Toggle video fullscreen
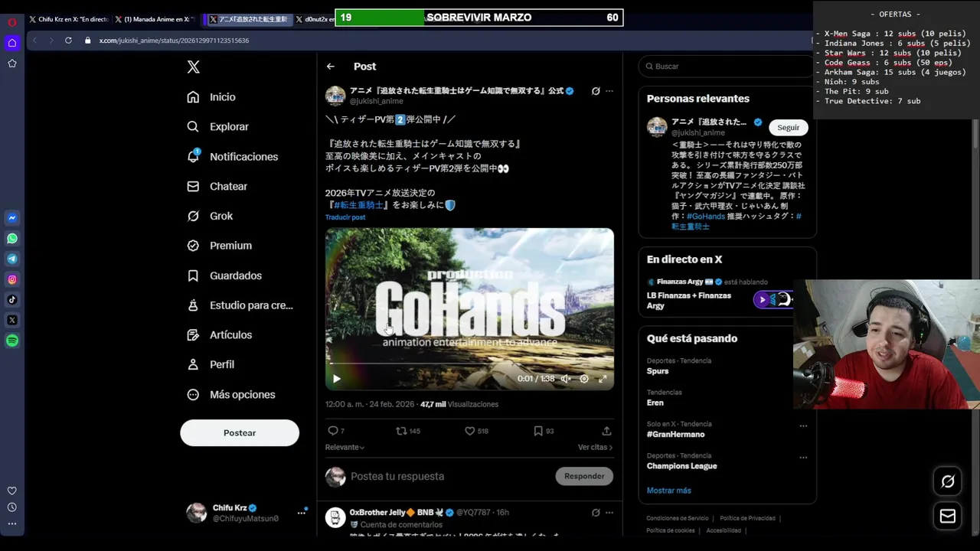Image resolution: width=980 pixels, height=551 pixels. 603,379
